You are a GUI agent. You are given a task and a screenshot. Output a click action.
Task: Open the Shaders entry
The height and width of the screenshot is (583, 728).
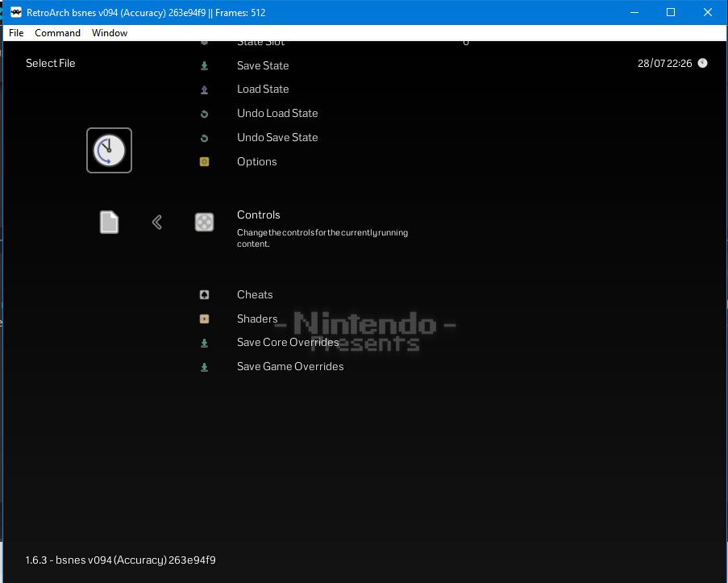(257, 319)
